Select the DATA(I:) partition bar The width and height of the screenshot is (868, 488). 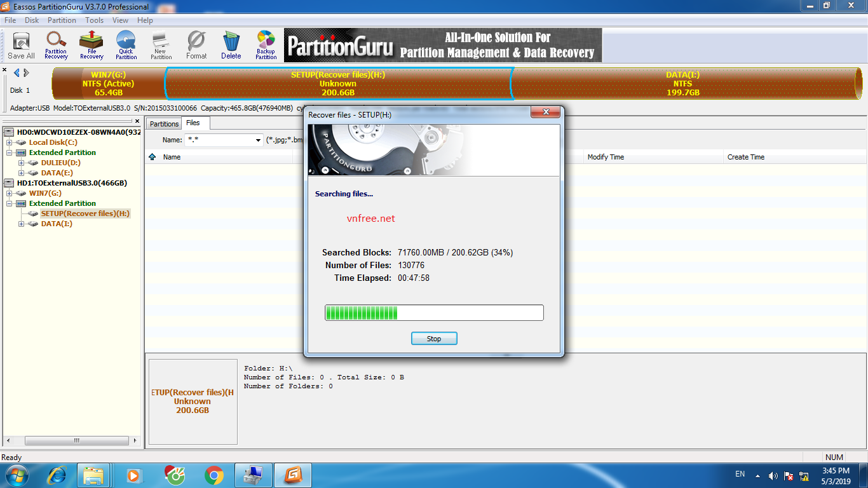tap(683, 83)
